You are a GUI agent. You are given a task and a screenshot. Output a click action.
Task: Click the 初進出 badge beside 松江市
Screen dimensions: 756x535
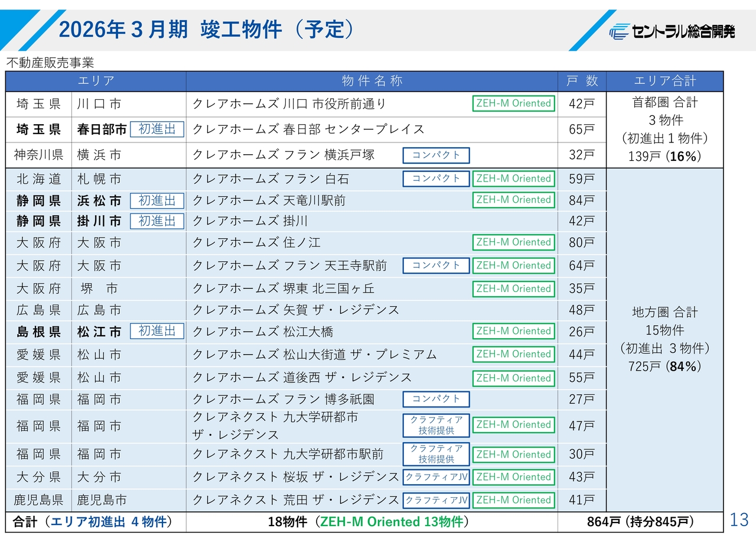click(x=157, y=332)
